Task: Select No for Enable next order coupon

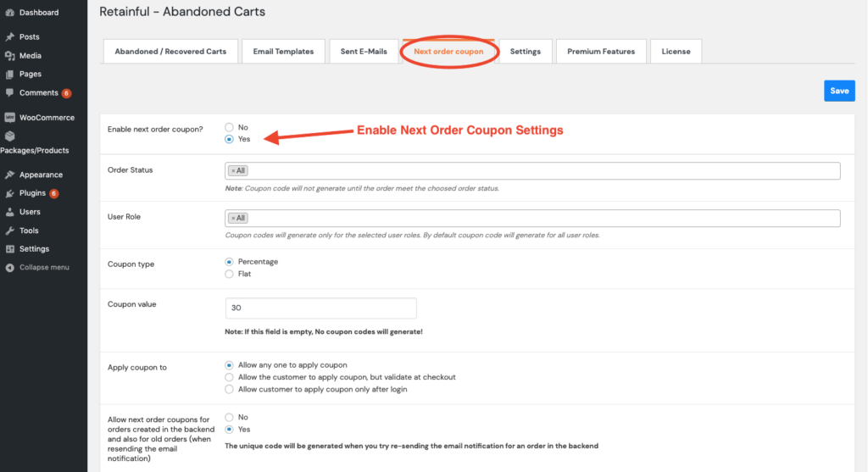Action: tap(229, 127)
